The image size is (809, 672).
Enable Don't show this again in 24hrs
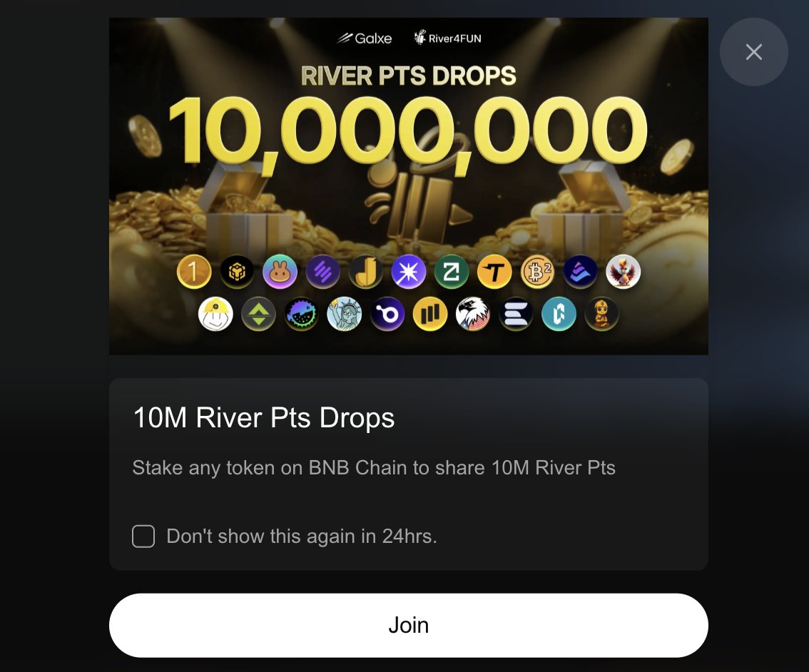pyautogui.click(x=143, y=536)
